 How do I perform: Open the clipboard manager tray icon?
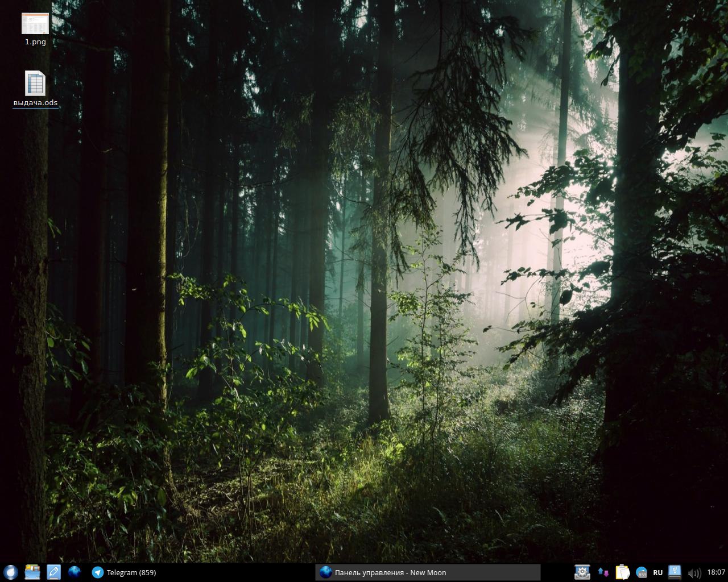[622, 572]
